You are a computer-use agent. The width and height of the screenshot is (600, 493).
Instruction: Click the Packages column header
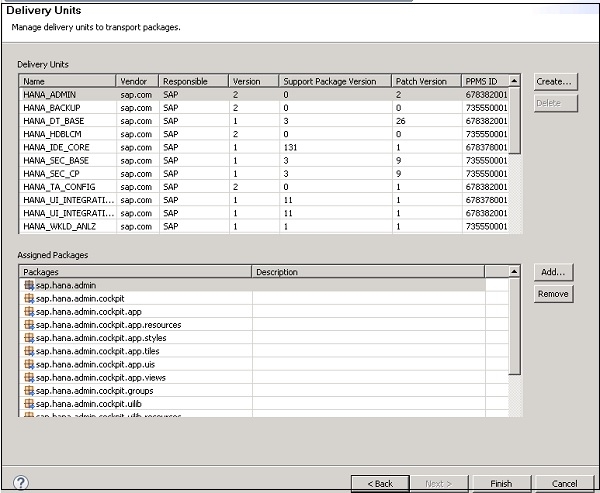[135, 272]
